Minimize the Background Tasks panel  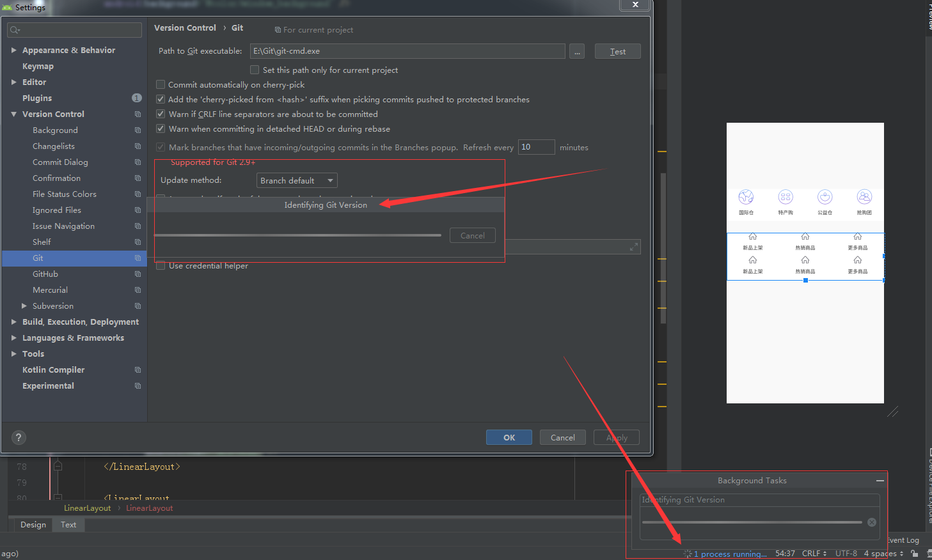(880, 481)
